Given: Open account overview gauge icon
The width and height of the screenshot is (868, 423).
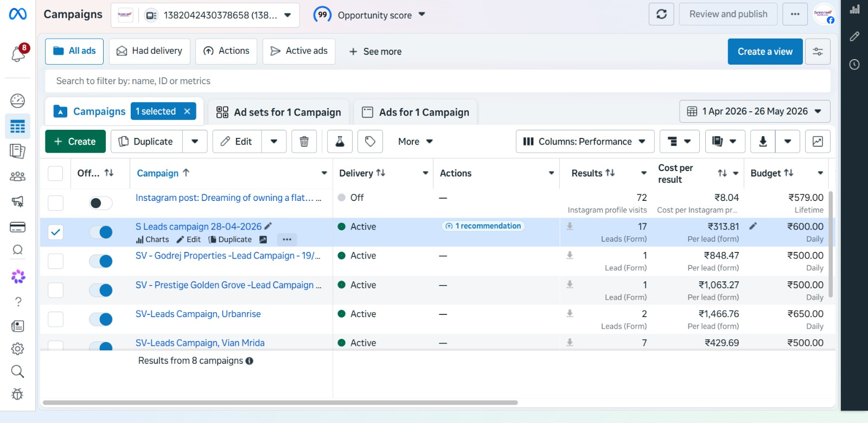Looking at the screenshot, I should (18, 100).
